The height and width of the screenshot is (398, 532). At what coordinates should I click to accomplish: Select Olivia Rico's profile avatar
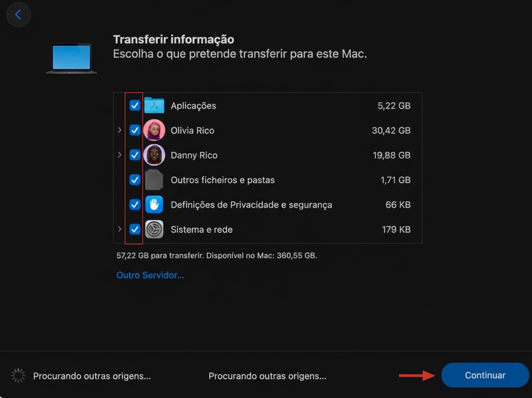click(154, 130)
